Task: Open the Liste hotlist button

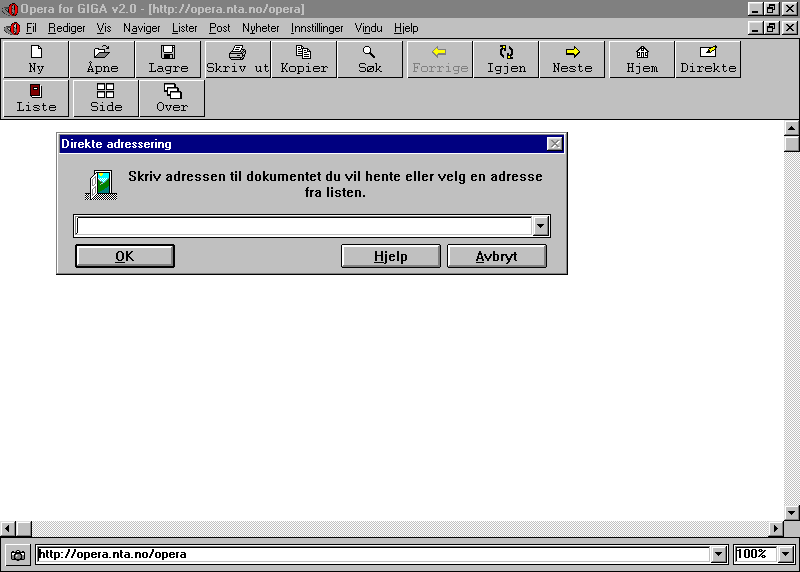Action: [x=36, y=98]
